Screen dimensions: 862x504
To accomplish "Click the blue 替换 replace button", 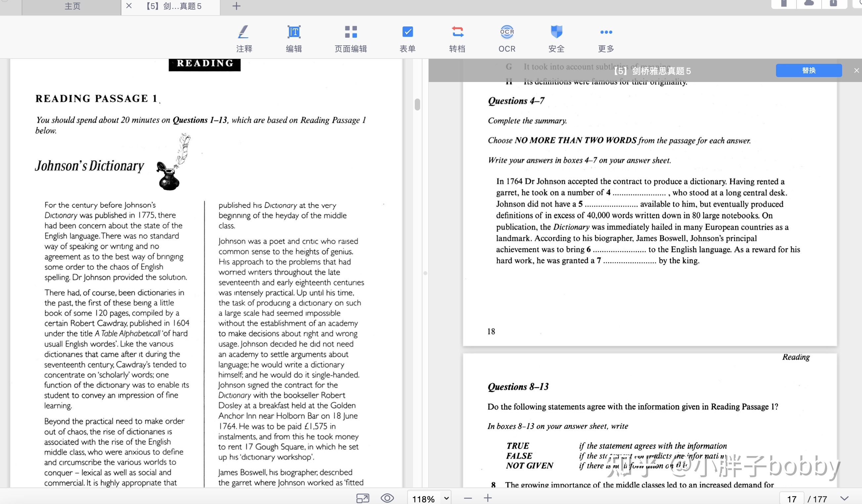I will point(809,70).
